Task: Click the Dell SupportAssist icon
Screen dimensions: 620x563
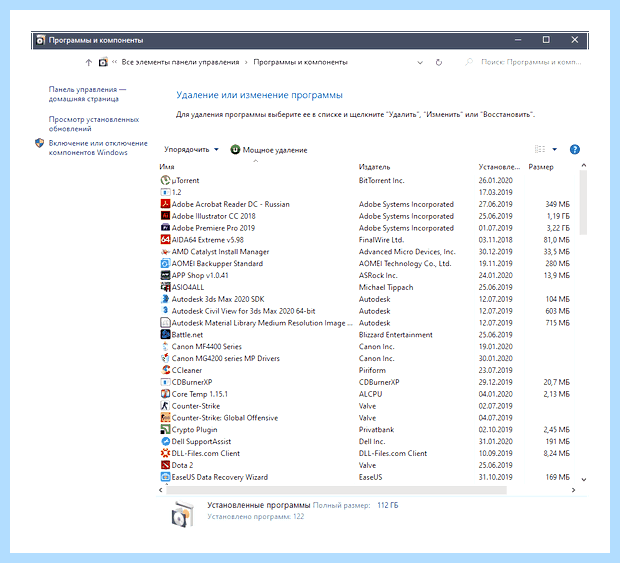Action: coord(165,441)
